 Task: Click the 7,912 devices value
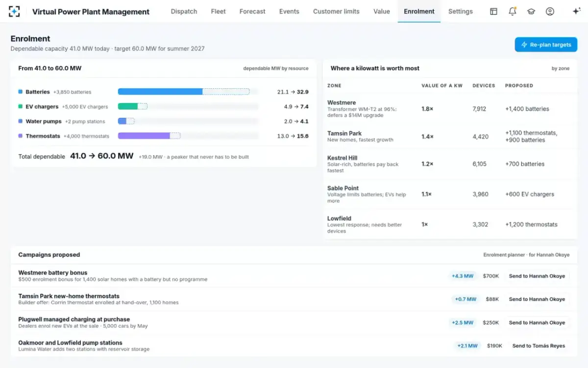(x=479, y=109)
